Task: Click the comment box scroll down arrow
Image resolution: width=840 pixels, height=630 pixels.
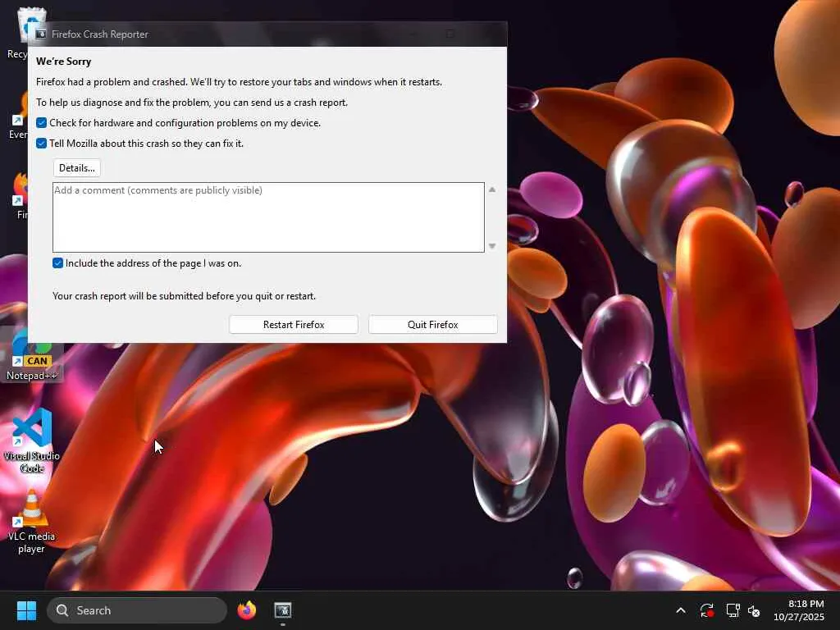Action: click(492, 246)
